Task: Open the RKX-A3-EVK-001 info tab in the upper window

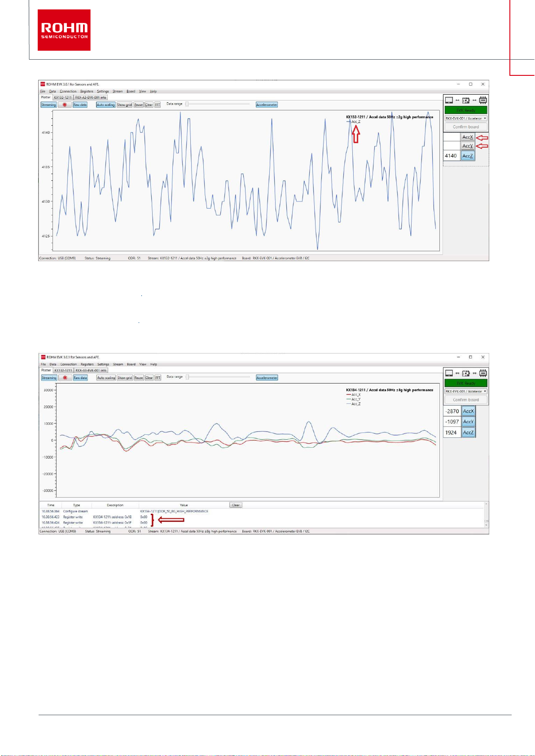Action: [x=91, y=97]
